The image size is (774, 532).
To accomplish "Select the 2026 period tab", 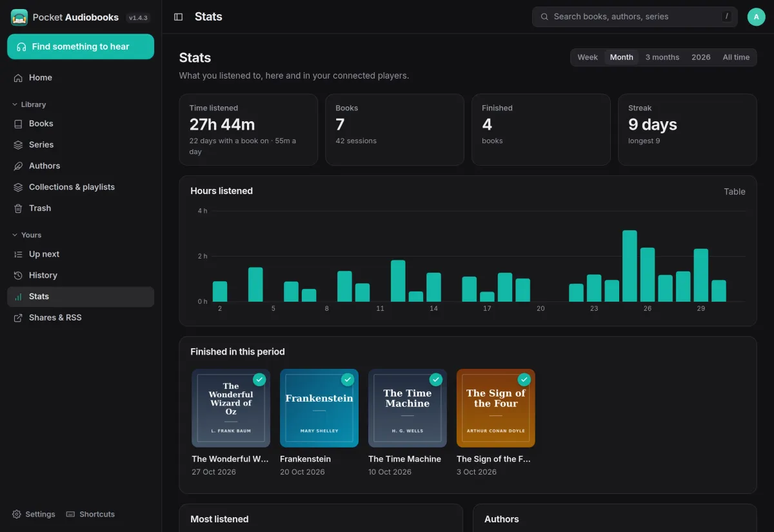I will tap(701, 57).
